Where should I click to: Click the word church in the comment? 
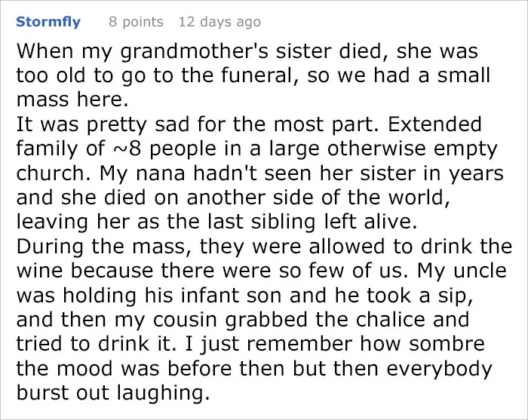pos(51,173)
